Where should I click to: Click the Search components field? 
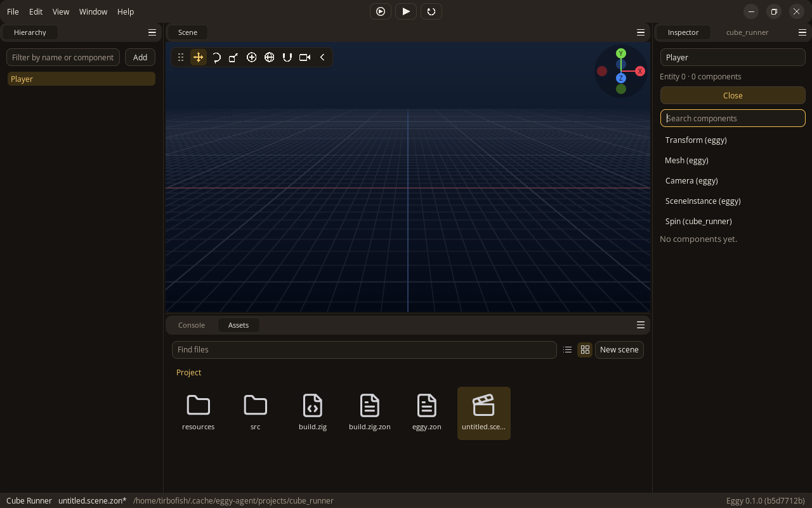tap(733, 118)
